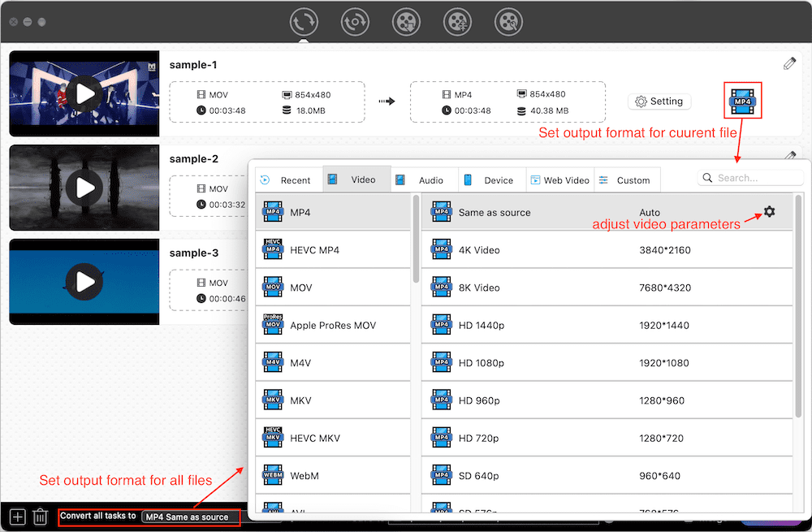Open the fourth top toolbar film reel merge icon
The width and height of the screenshot is (812, 532).
click(457, 22)
